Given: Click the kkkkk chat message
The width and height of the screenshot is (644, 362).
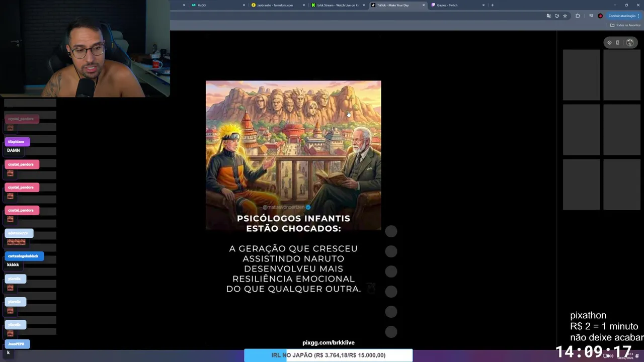Looking at the screenshot, I should coord(13,264).
